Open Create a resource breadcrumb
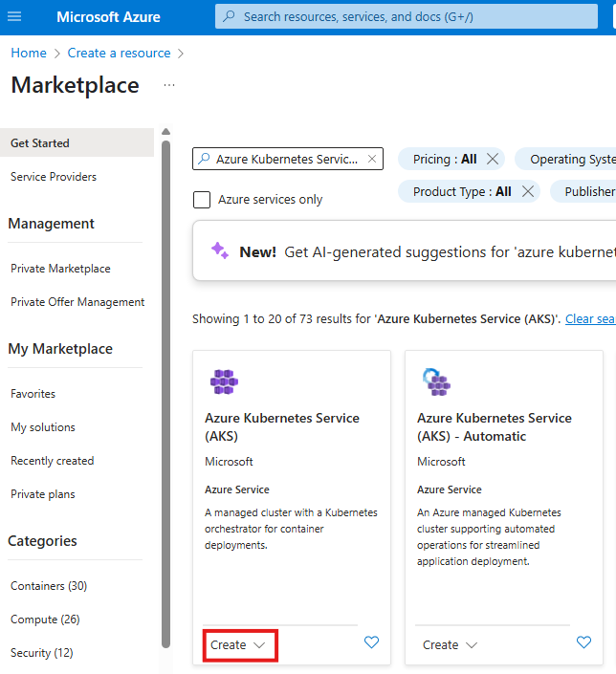The height and width of the screenshot is (674, 616). pos(119,53)
